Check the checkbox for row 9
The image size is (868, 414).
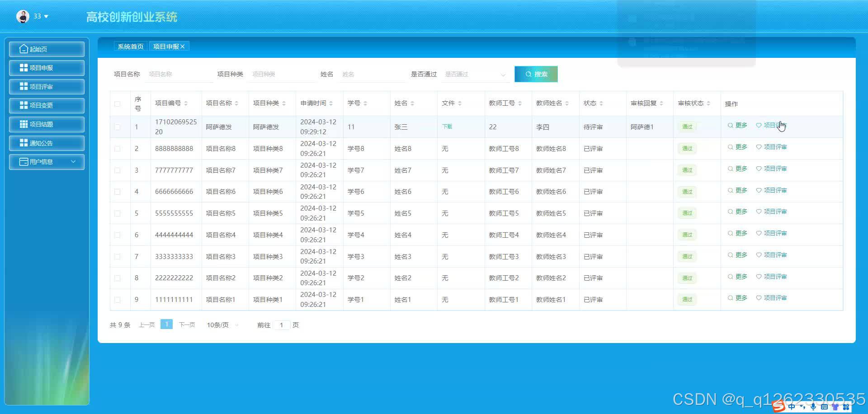coord(118,300)
